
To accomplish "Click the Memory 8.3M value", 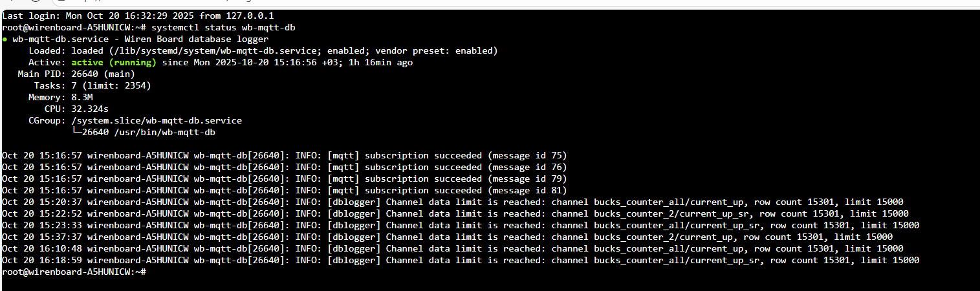I will pos(82,98).
